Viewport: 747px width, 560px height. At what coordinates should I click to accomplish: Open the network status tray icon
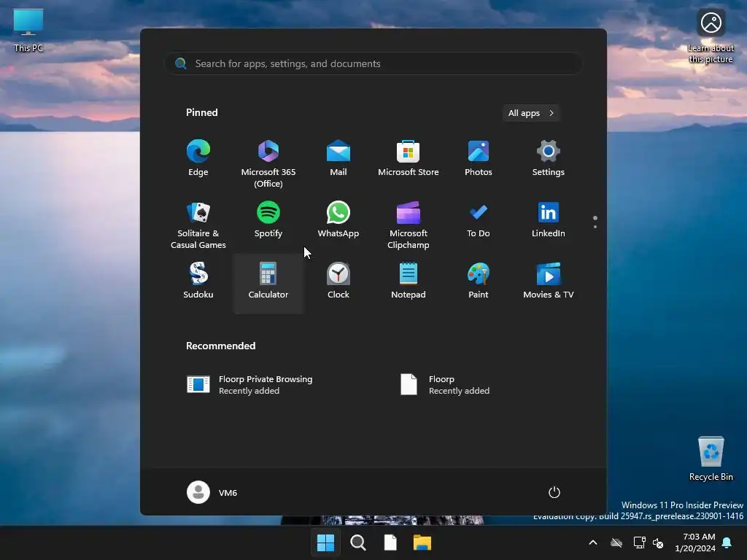click(639, 542)
